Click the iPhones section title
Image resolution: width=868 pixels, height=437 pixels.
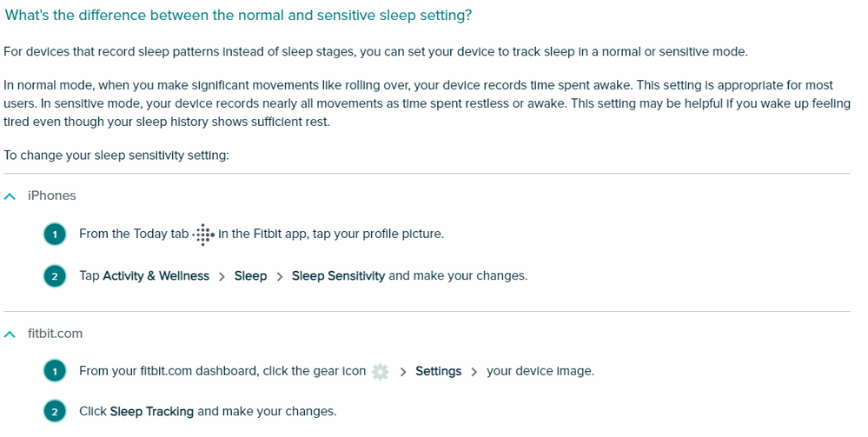click(x=52, y=195)
